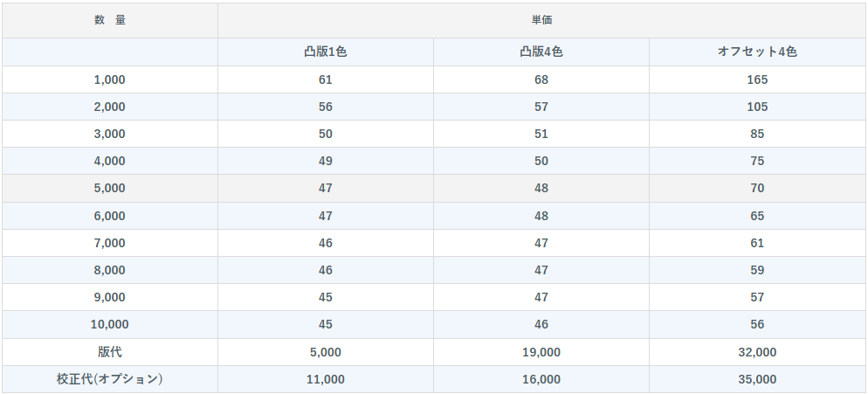Click the 版代 row label
The width and height of the screenshot is (868, 394).
110,352
